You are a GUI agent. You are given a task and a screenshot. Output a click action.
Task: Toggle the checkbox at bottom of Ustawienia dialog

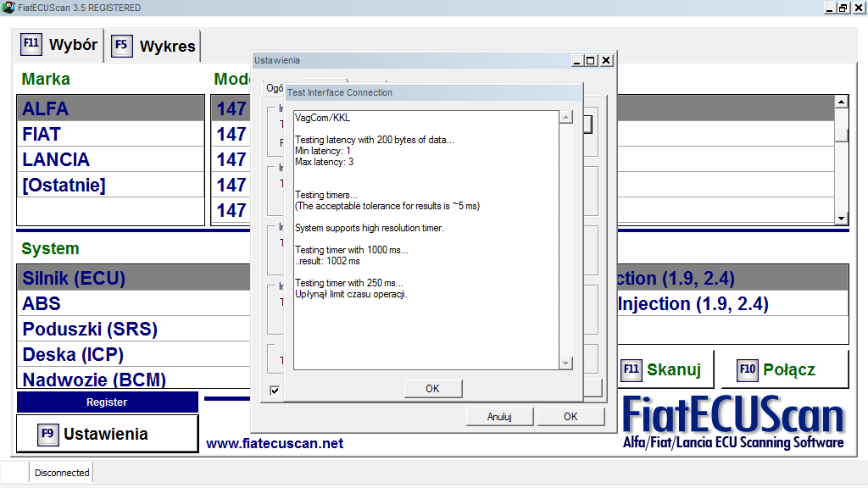pos(274,391)
